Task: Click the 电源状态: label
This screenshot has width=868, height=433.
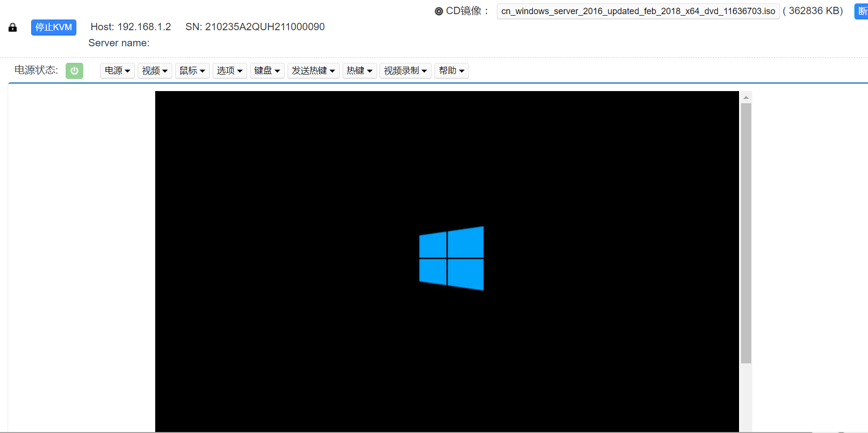Action: pyautogui.click(x=36, y=70)
